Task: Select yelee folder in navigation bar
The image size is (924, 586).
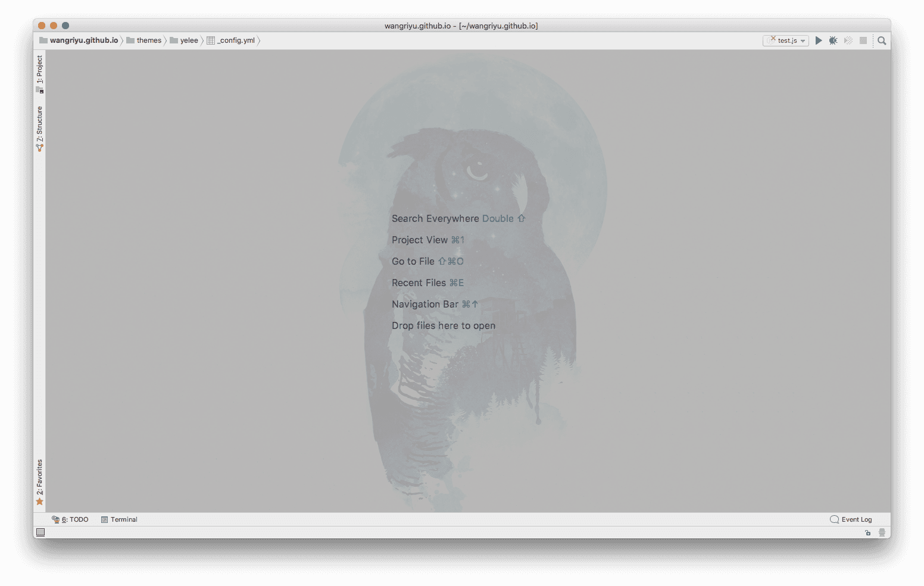Action: pyautogui.click(x=184, y=40)
